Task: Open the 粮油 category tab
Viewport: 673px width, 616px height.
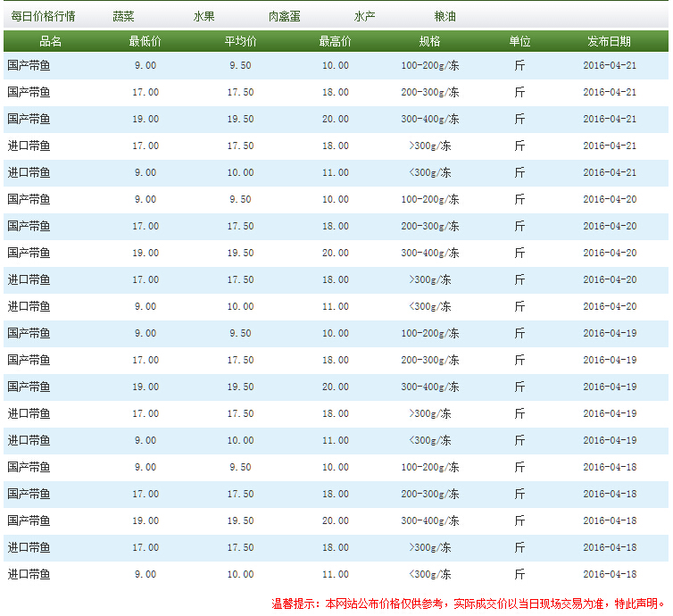Action: (445, 16)
